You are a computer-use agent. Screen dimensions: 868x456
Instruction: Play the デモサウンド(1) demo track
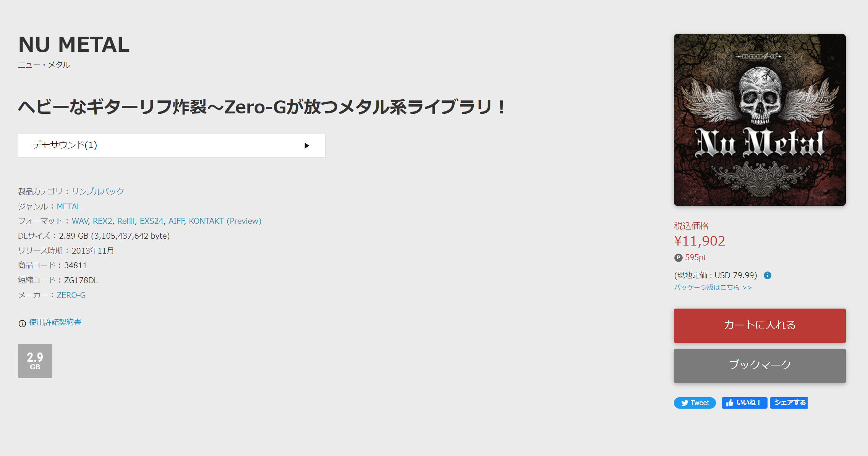pyautogui.click(x=306, y=146)
